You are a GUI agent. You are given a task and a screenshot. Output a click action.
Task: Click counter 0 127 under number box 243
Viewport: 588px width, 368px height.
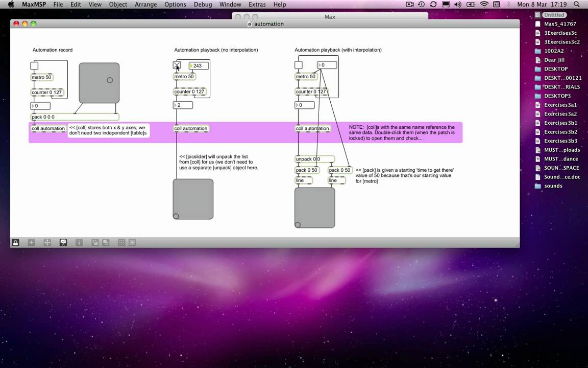click(190, 91)
